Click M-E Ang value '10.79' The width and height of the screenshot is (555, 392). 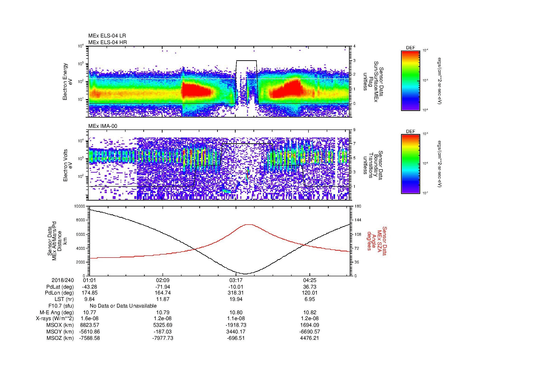coord(163,312)
